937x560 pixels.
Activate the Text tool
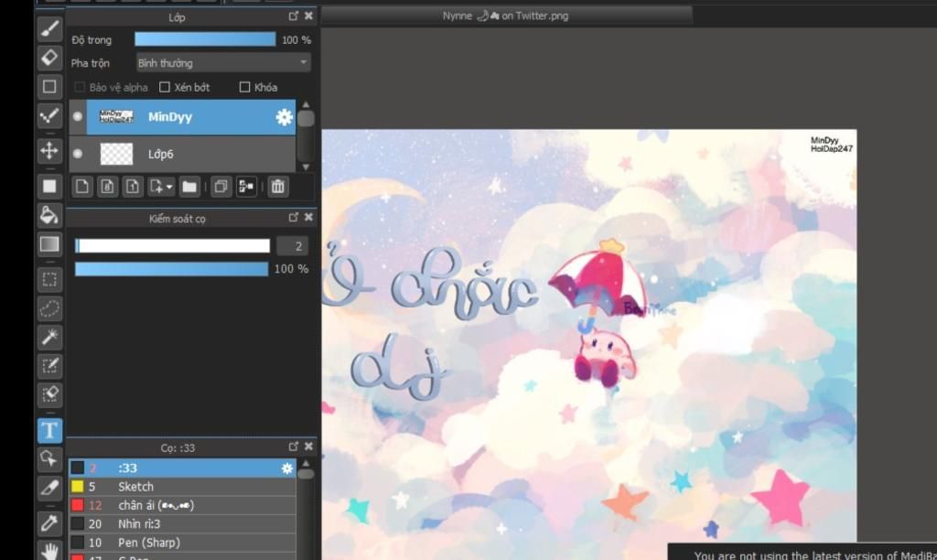[49, 430]
